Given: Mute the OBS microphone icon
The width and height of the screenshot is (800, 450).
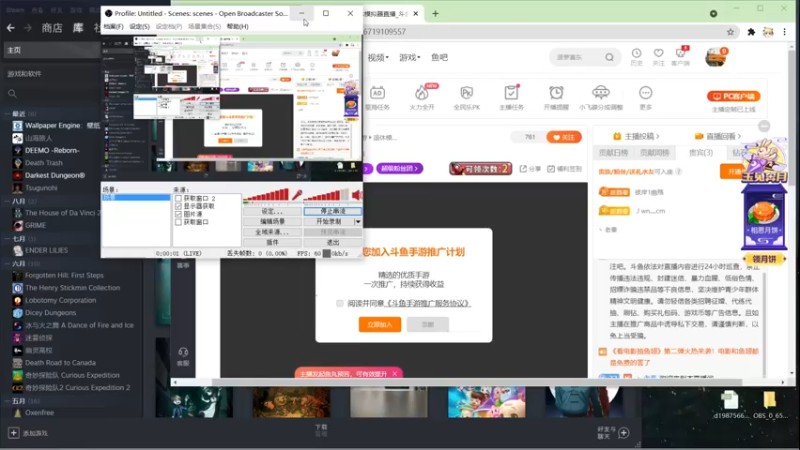Looking at the screenshot, I should tap(296, 194).
